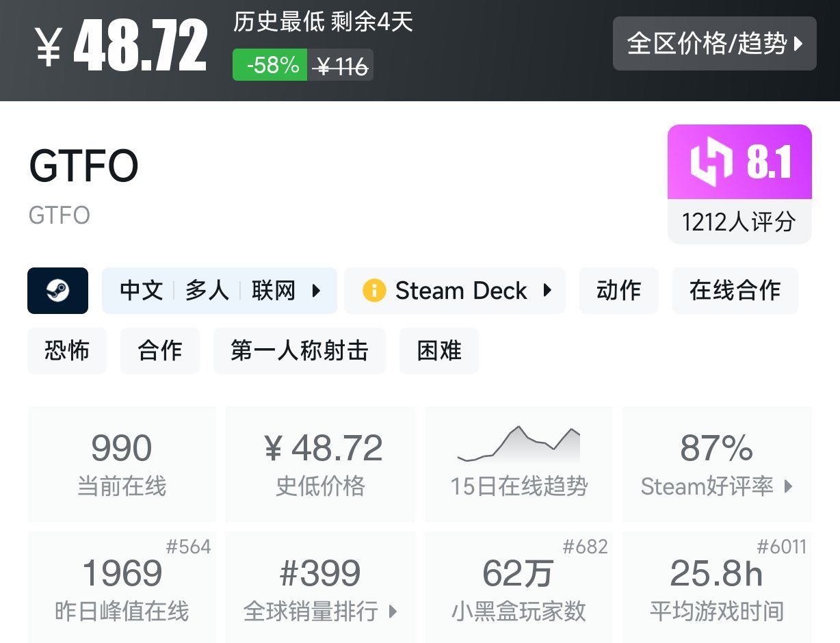
Task: View the 1212人评分 rating details
Action: (x=739, y=220)
